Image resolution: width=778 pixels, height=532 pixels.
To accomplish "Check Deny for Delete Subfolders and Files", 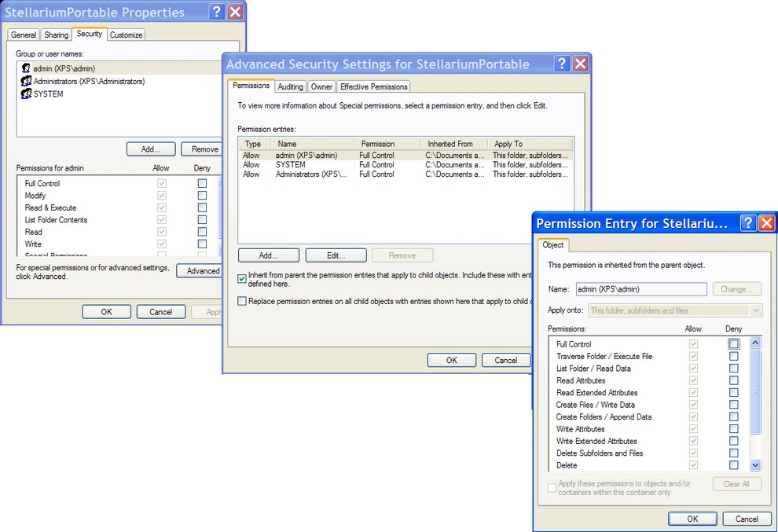I will tap(733, 453).
